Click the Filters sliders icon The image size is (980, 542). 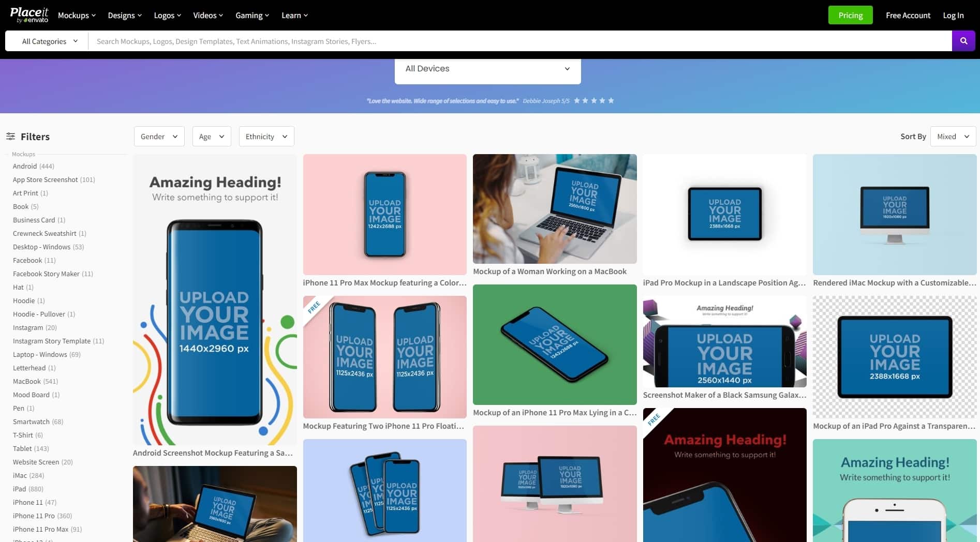[10, 137]
